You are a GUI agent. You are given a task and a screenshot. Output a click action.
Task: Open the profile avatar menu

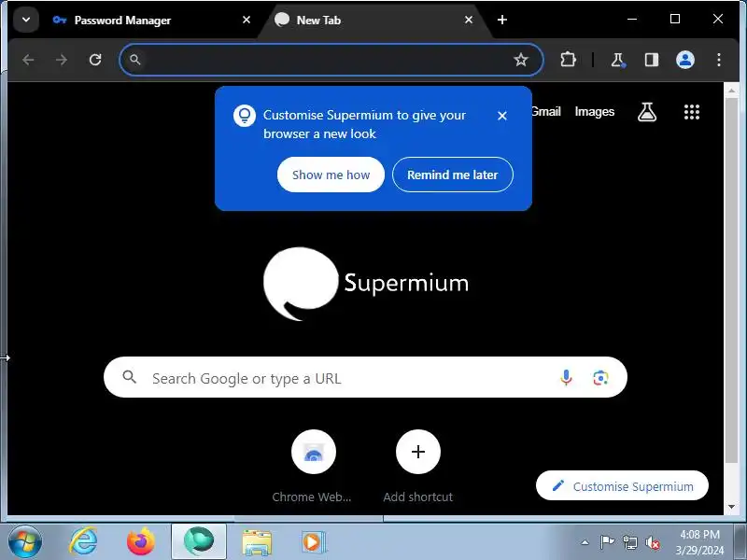(685, 60)
